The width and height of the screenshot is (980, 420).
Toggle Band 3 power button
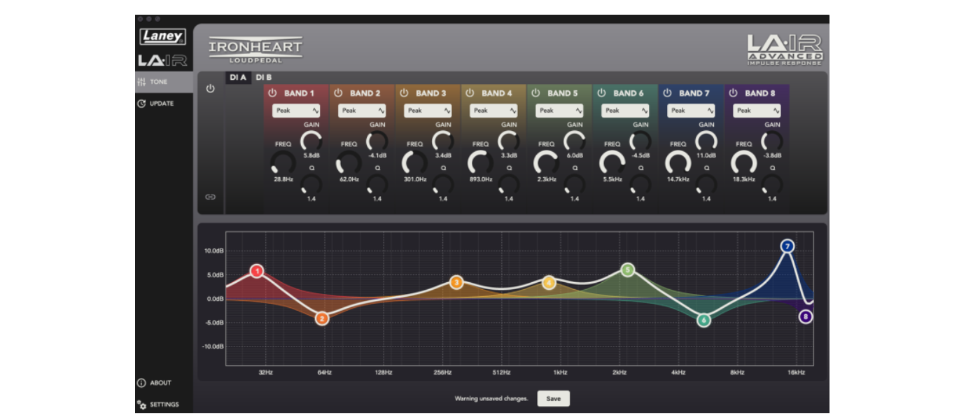pyautogui.click(x=404, y=93)
